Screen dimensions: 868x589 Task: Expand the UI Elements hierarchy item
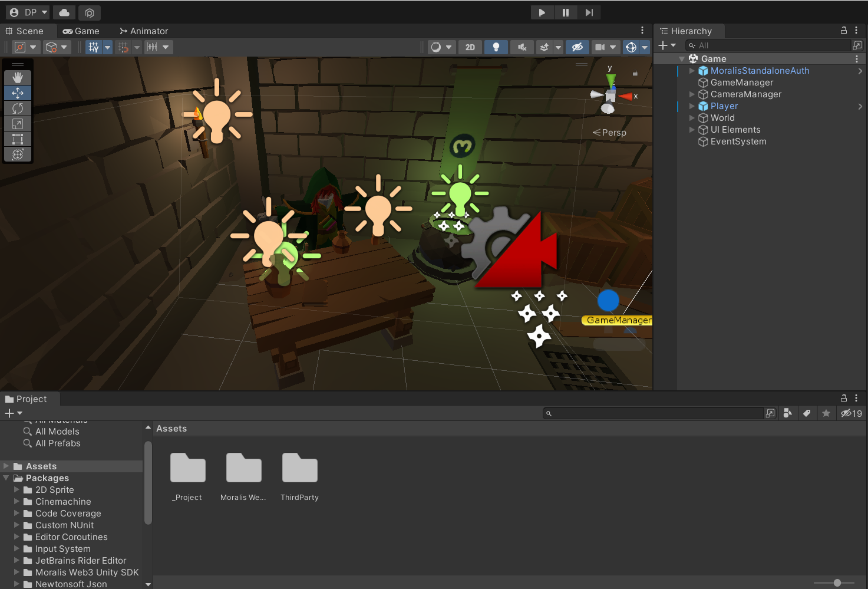[x=692, y=130]
